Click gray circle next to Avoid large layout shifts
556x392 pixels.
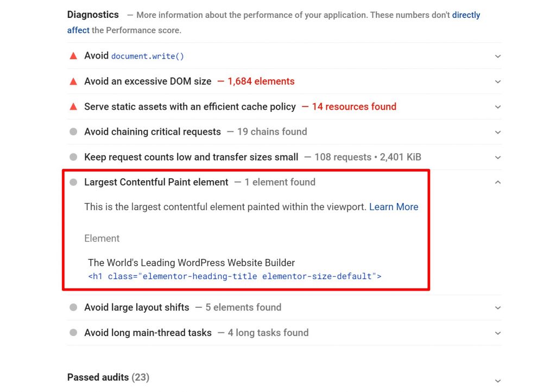click(x=73, y=308)
